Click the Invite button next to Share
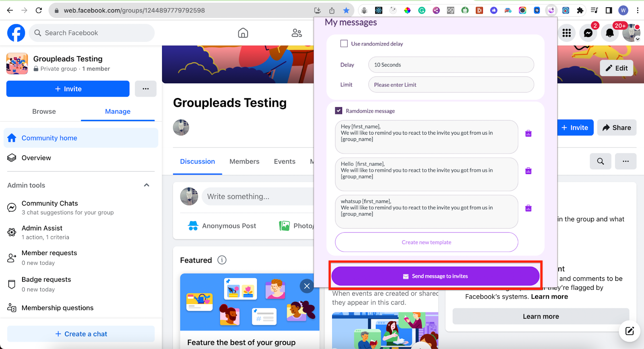644x349 pixels. pos(575,127)
